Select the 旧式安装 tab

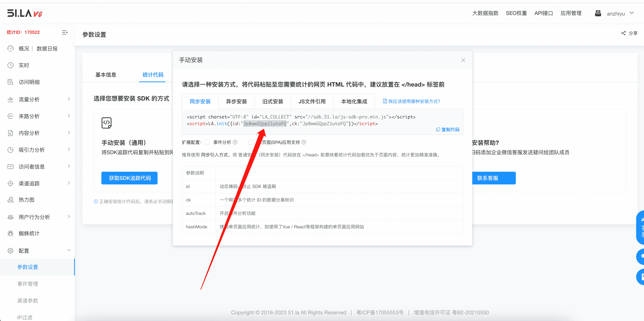tap(273, 101)
